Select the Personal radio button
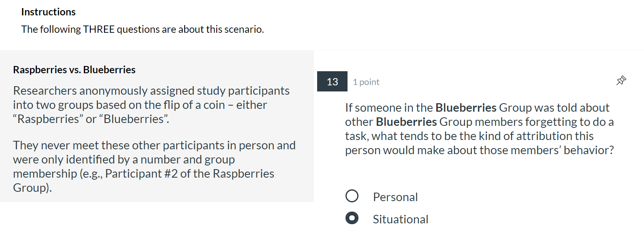Viewport: 644px width, 227px height. pos(352,196)
